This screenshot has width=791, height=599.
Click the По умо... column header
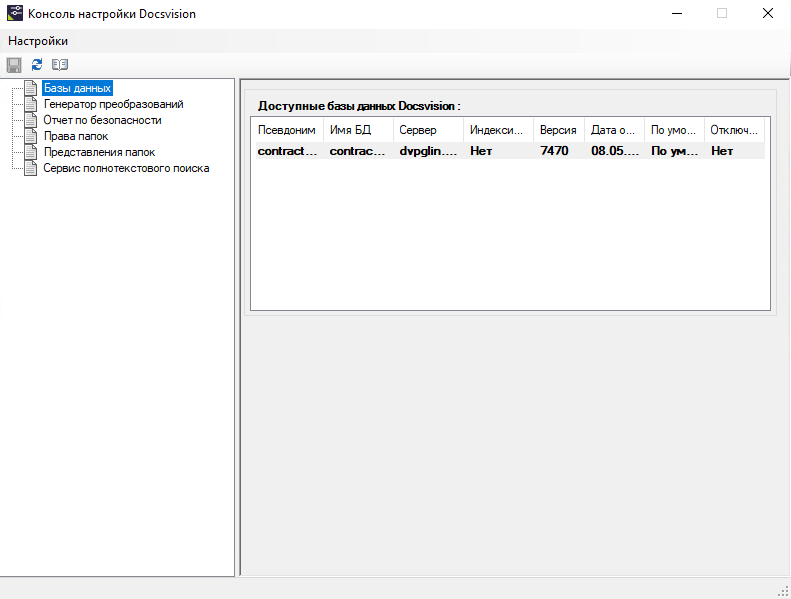coord(674,130)
